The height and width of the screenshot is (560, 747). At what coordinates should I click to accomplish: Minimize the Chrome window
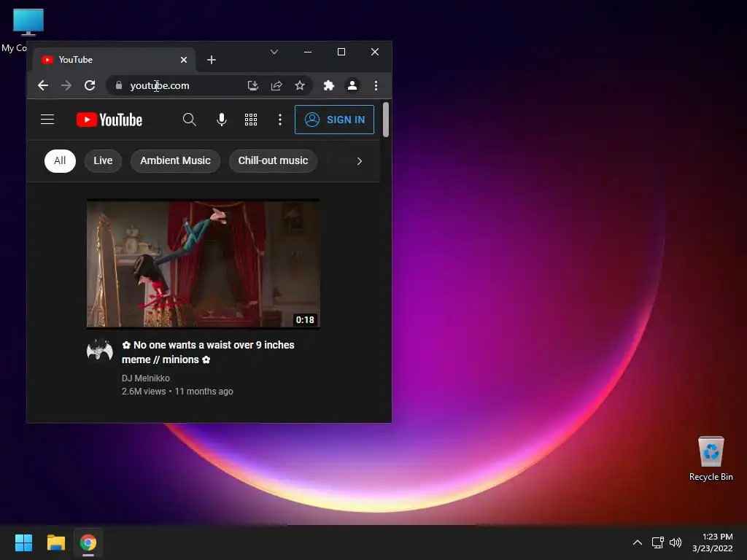coord(308,52)
